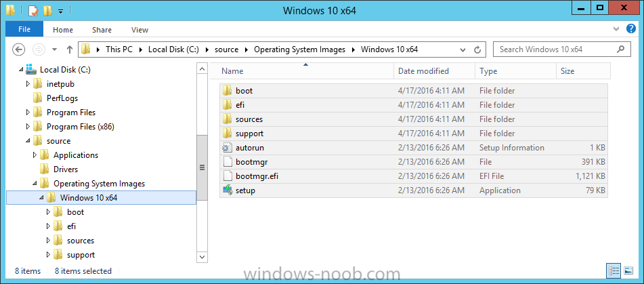Expand the Applications tree node

coord(35,155)
